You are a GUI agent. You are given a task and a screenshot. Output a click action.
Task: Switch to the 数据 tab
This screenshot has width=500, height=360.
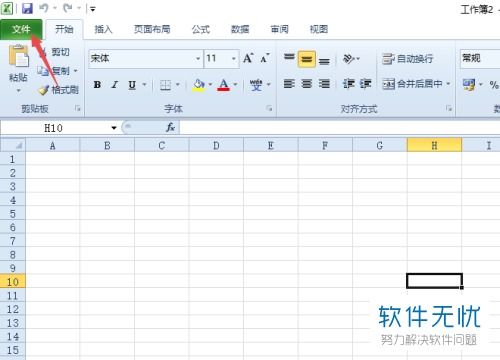coord(240,29)
